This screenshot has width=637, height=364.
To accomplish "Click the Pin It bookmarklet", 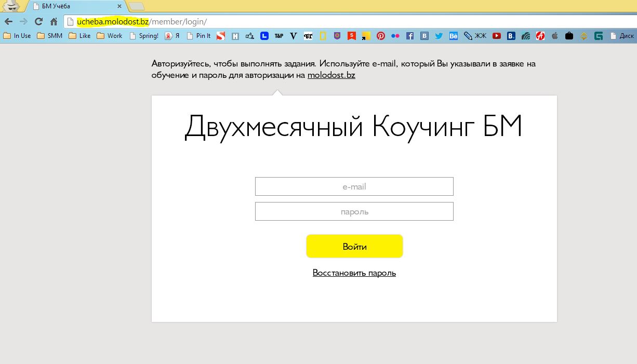I will click(x=198, y=36).
